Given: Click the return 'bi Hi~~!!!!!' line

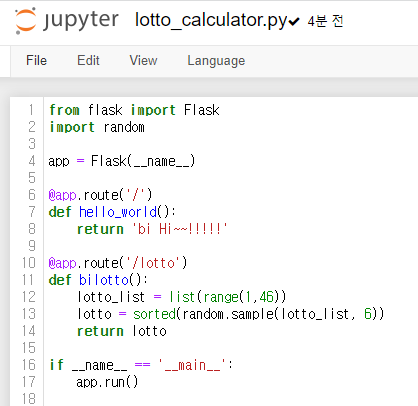Looking at the screenshot, I should pyautogui.click(x=152, y=229).
